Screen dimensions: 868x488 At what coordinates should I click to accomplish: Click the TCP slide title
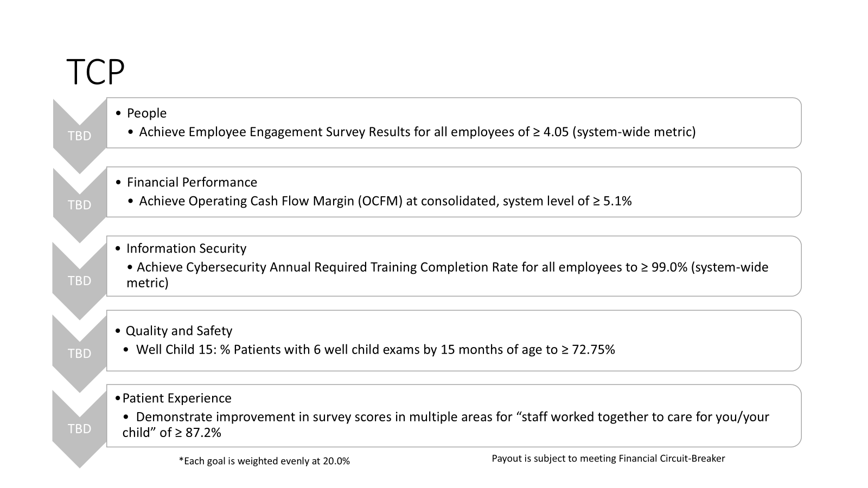pos(95,72)
